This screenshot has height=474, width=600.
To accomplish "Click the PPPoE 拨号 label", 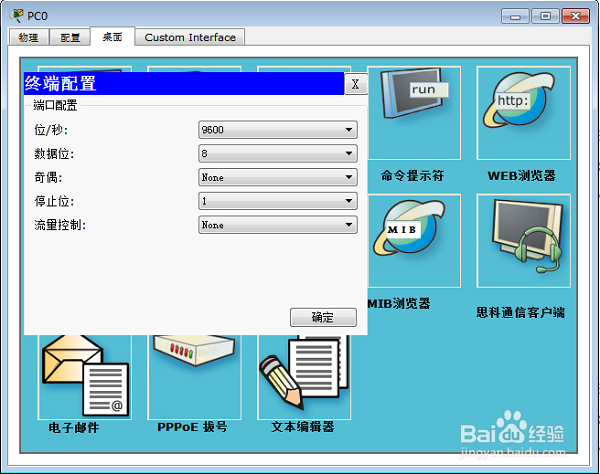I will (x=192, y=427).
